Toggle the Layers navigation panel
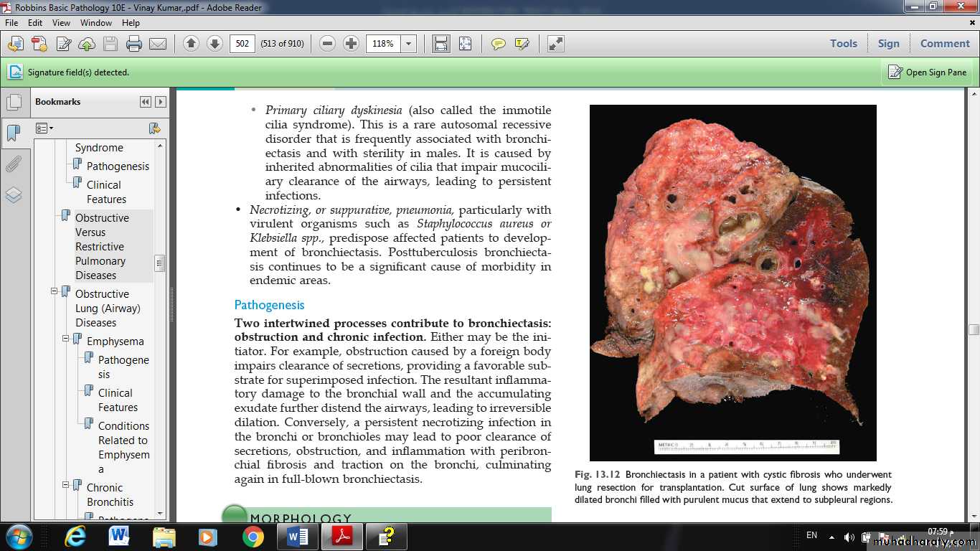Viewport: 980px width, 551px height. point(14,195)
